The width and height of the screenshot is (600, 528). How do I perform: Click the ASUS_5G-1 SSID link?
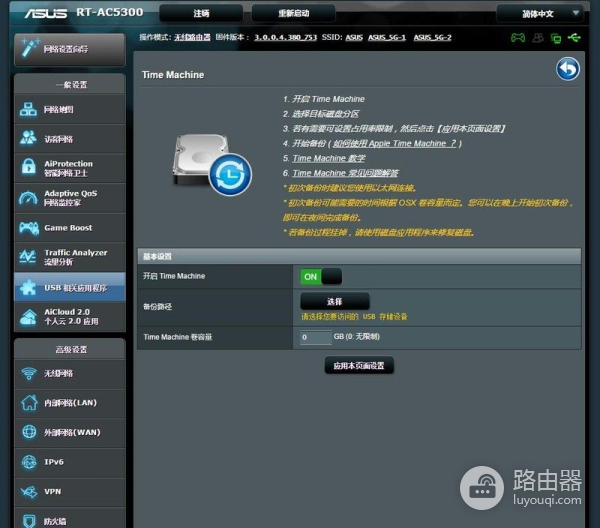387,37
